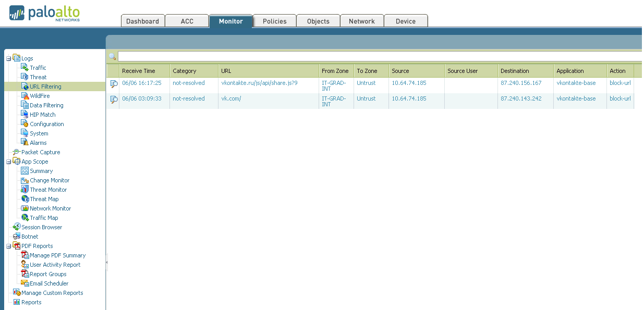Click the log filter input field
The image size is (644, 310).
click(380, 56)
